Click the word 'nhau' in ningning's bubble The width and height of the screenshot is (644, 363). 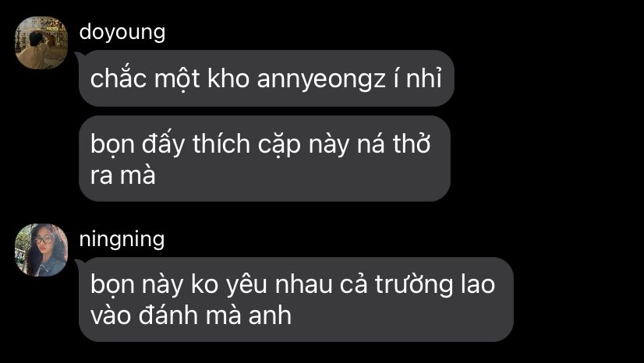click(x=304, y=285)
